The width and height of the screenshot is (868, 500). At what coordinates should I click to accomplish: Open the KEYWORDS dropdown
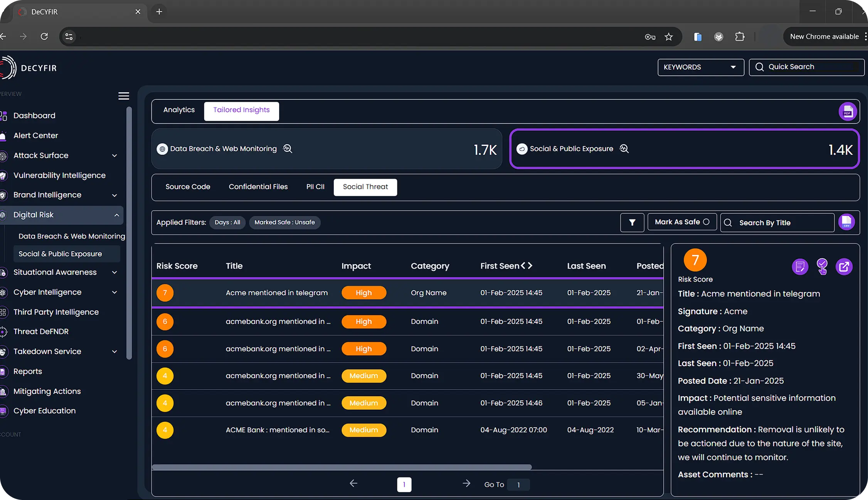click(x=700, y=67)
